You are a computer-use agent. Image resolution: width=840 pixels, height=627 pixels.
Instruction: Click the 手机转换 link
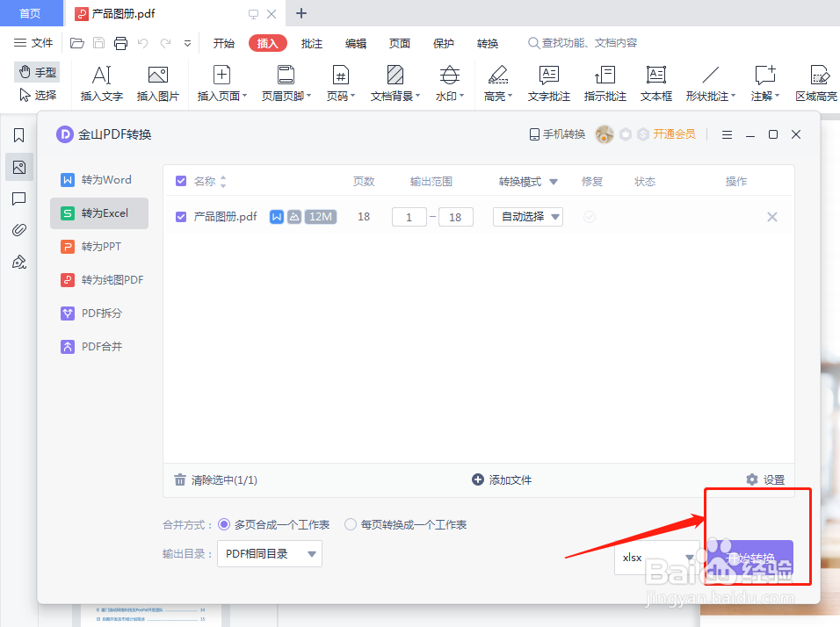coord(557,134)
